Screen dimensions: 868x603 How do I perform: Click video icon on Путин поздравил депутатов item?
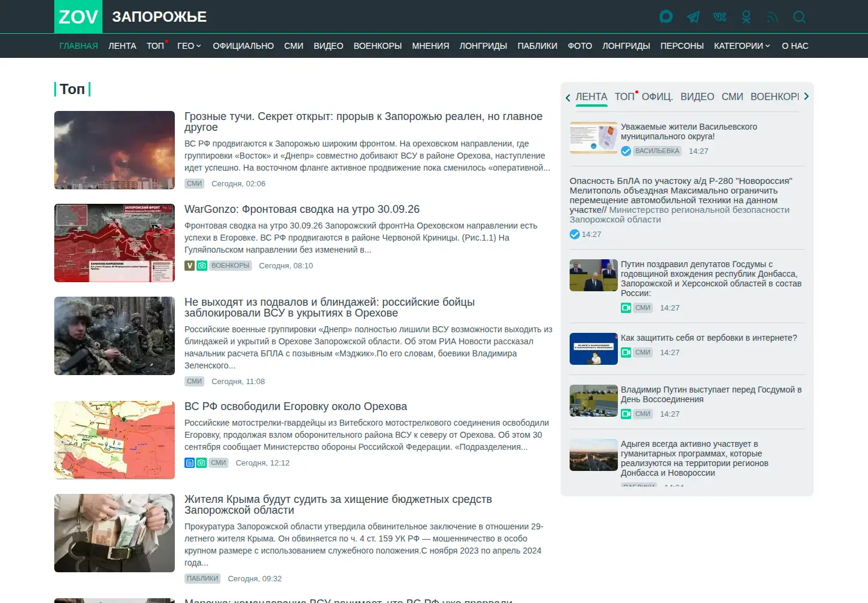click(x=626, y=308)
